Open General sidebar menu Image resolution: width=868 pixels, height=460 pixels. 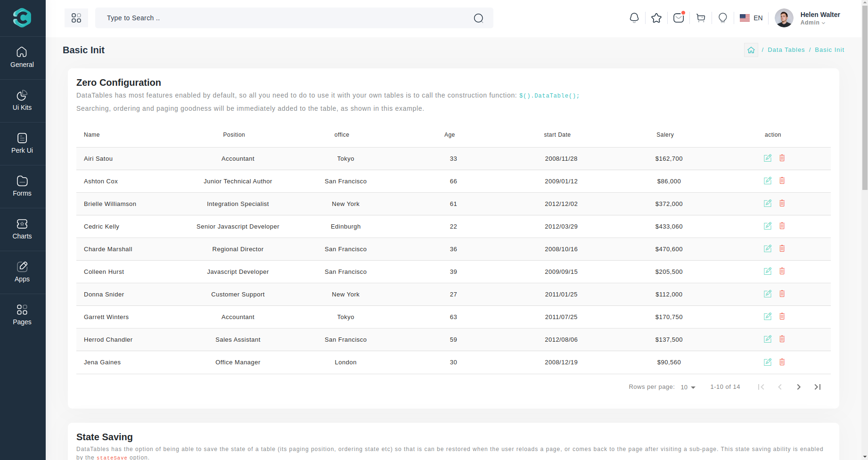(x=22, y=57)
